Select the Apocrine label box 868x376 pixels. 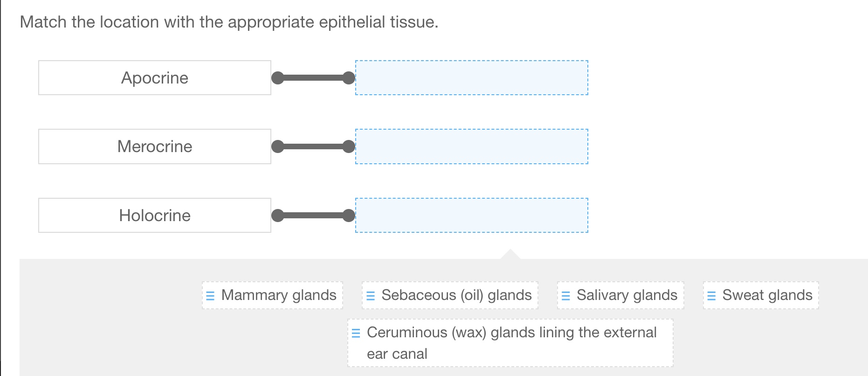pyautogui.click(x=154, y=78)
